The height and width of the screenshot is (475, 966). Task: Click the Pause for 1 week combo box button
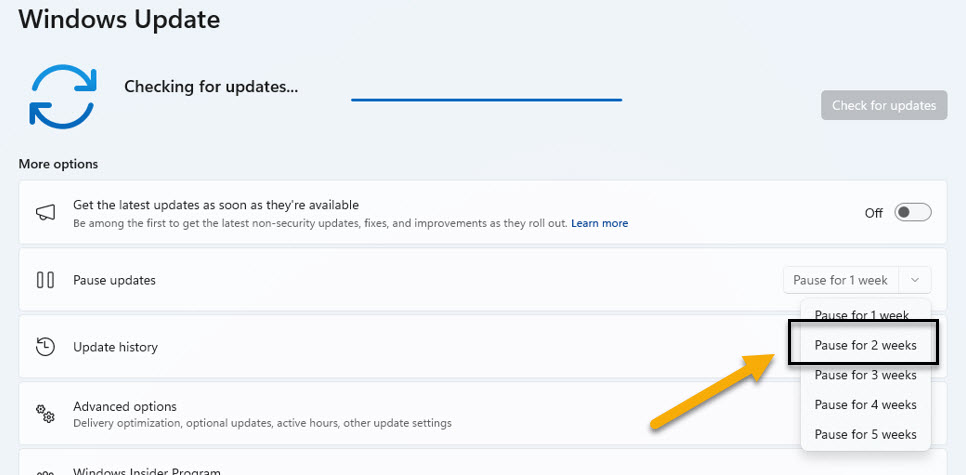(x=840, y=280)
